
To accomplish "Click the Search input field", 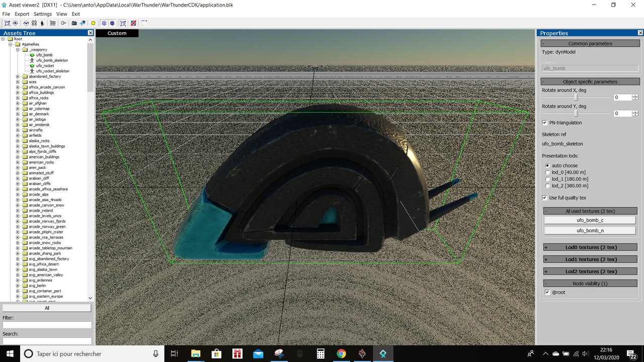I will coord(47,341).
